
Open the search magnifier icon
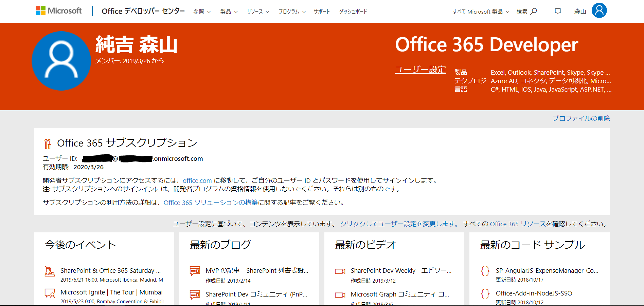[534, 11]
